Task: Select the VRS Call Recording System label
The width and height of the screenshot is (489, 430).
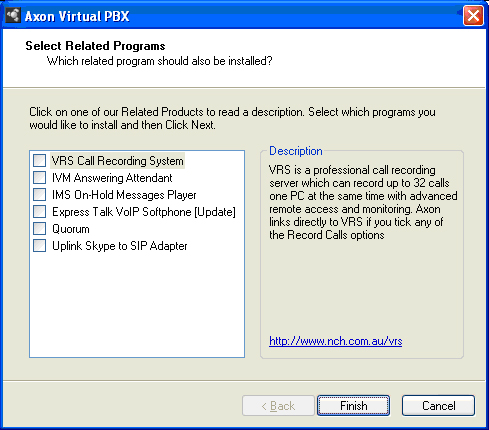Action: 117,161
